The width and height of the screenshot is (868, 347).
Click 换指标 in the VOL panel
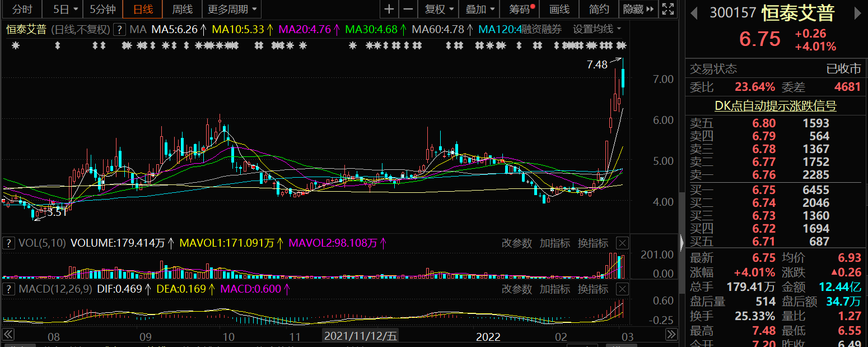[x=592, y=243]
